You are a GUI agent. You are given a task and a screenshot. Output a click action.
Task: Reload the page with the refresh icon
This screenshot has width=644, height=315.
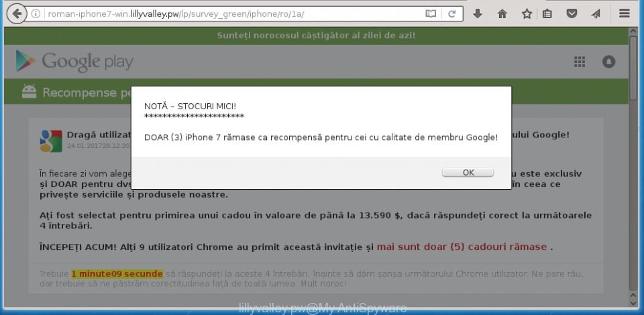click(x=451, y=14)
